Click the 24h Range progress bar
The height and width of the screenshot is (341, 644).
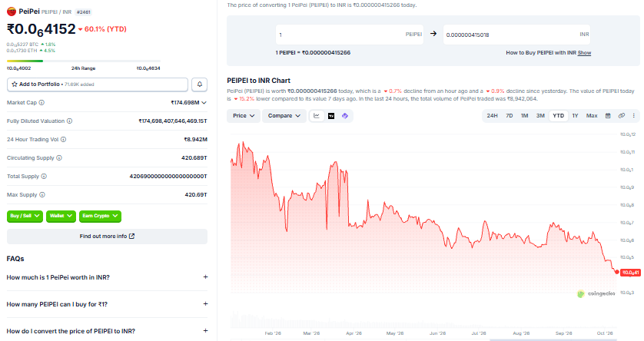tap(83, 61)
